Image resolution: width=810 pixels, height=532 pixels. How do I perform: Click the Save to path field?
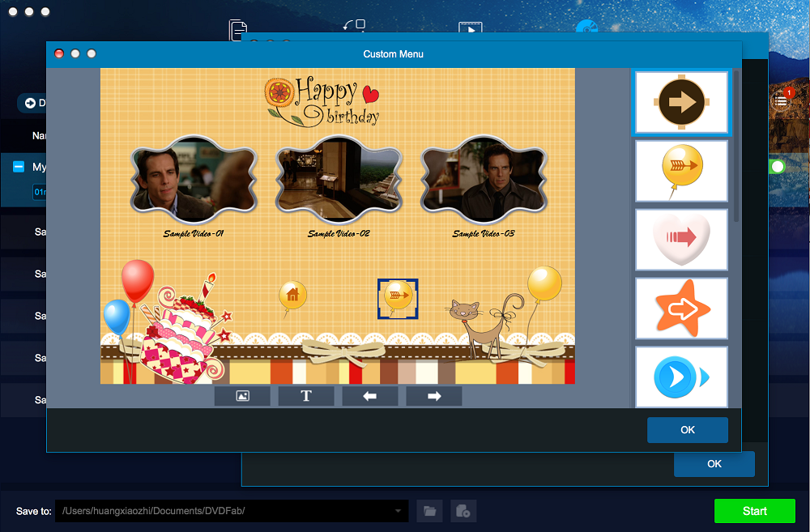[232, 511]
